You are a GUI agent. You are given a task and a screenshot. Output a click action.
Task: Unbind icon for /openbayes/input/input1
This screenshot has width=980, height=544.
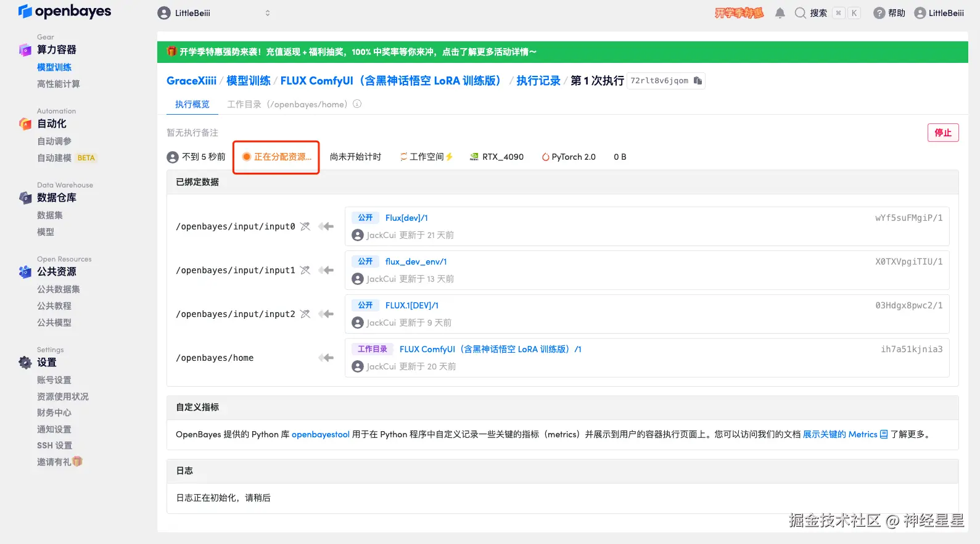(305, 270)
